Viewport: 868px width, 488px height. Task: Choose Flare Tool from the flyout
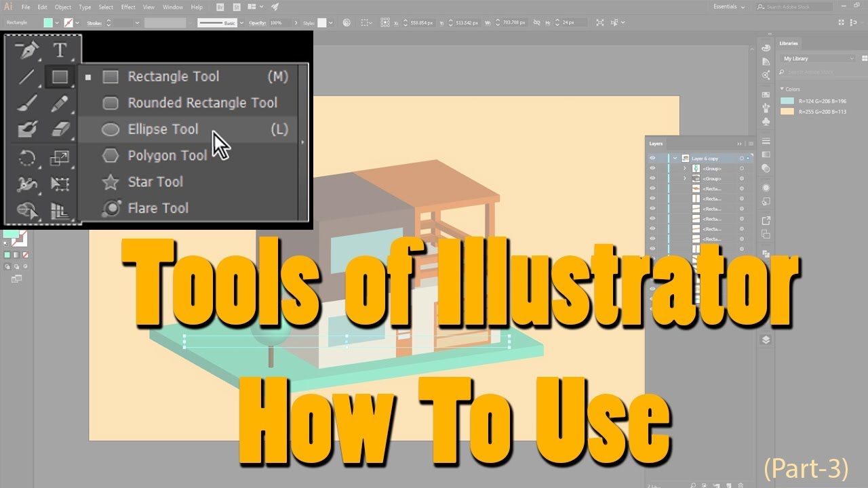click(x=188, y=208)
